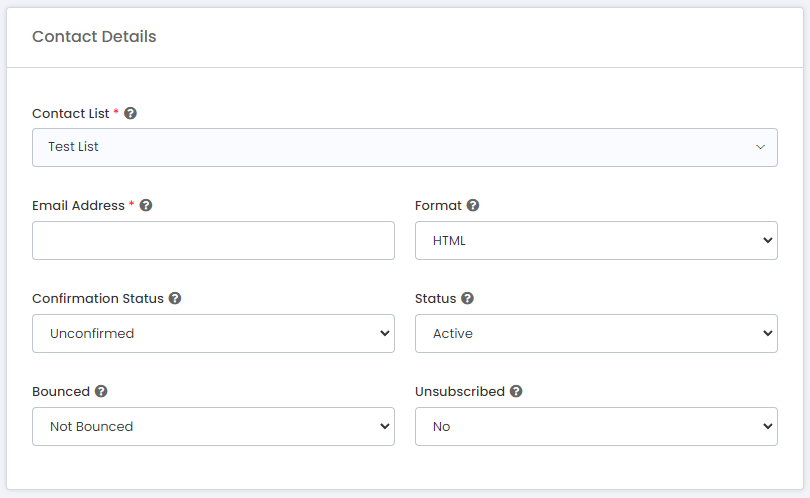The height and width of the screenshot is (498, 810).
Task: Expand the Bounced dropdown showing Not Bounced
Action: point(213,426)
